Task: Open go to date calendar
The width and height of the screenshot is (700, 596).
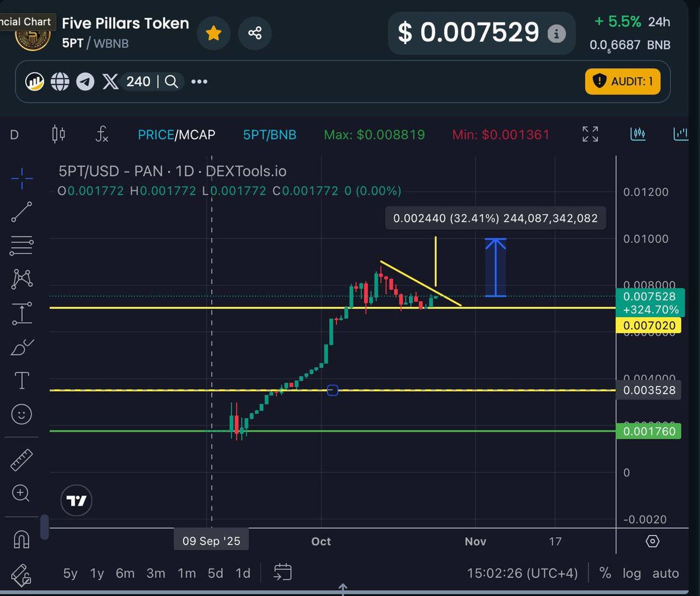Action: click(x=282, y=572)
